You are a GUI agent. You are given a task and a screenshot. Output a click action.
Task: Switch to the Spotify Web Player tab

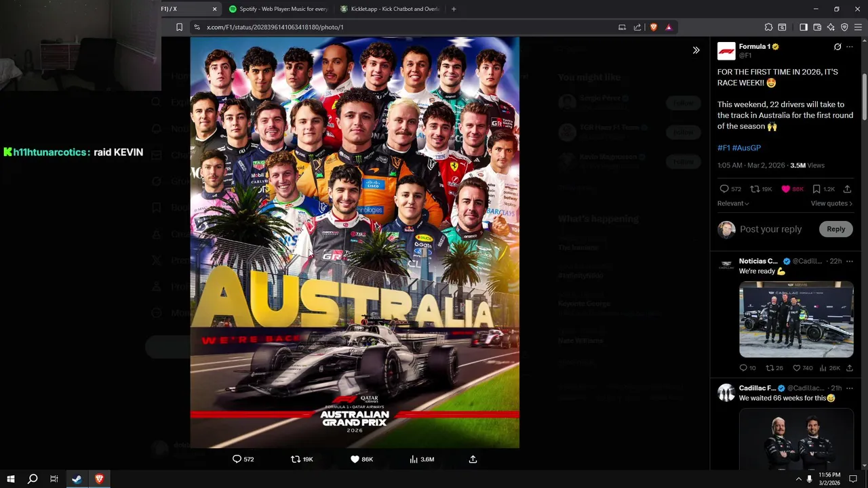278,9
